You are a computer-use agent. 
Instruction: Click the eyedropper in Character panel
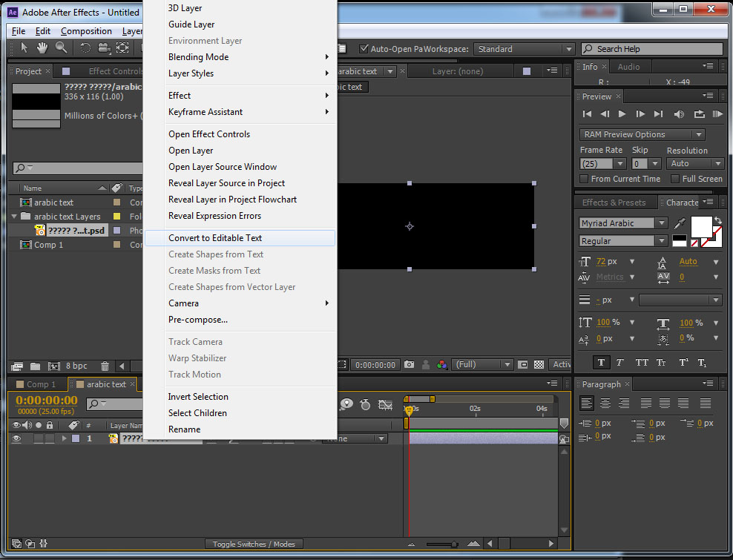[x=680, y=223]
